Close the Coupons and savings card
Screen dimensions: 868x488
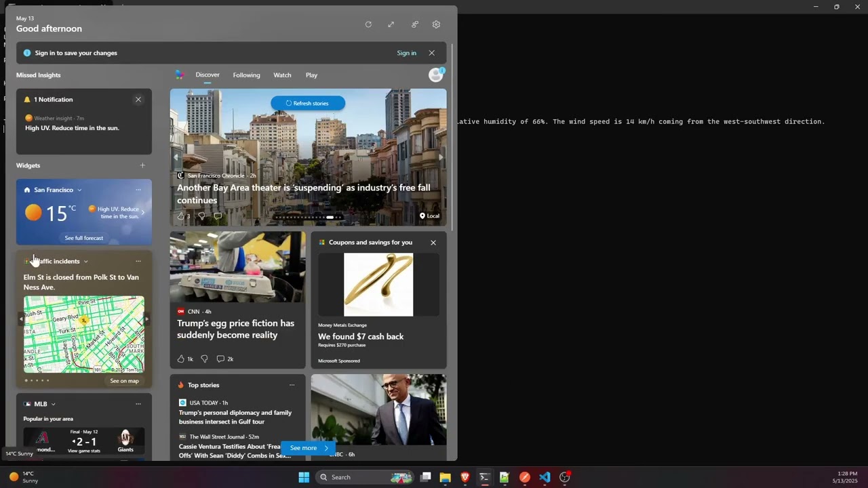tap(433, 243)
